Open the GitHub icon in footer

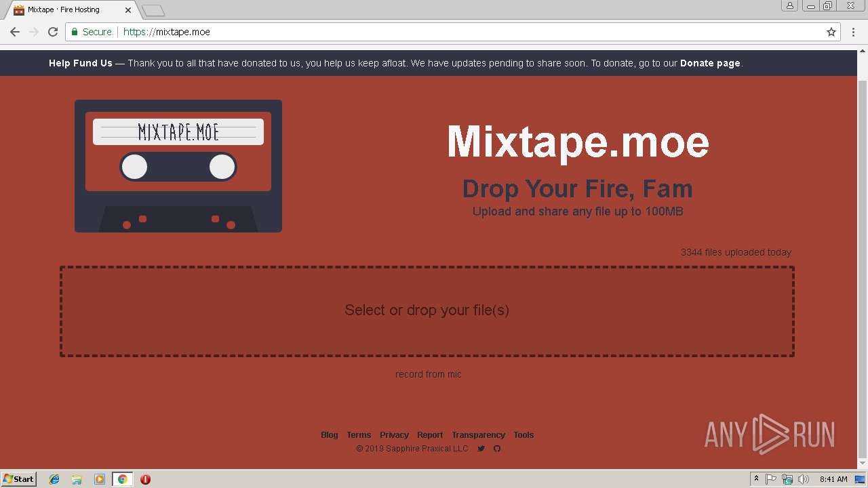497,449
